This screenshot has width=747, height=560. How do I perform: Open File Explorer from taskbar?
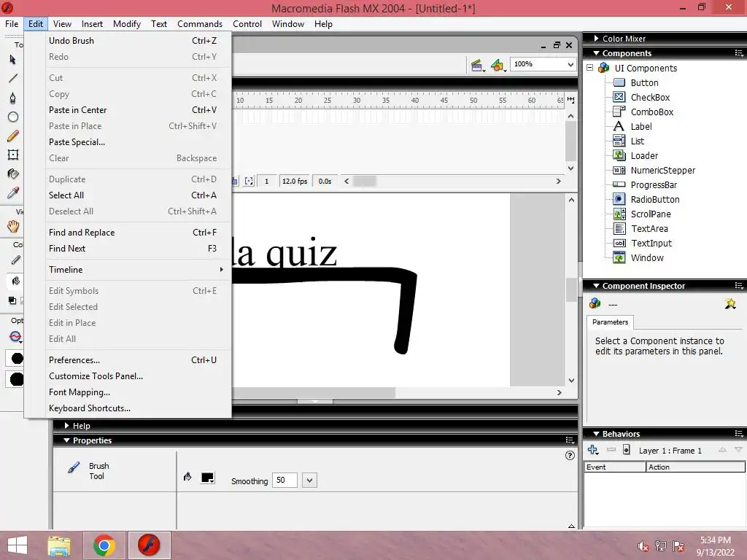pos(59,545)
